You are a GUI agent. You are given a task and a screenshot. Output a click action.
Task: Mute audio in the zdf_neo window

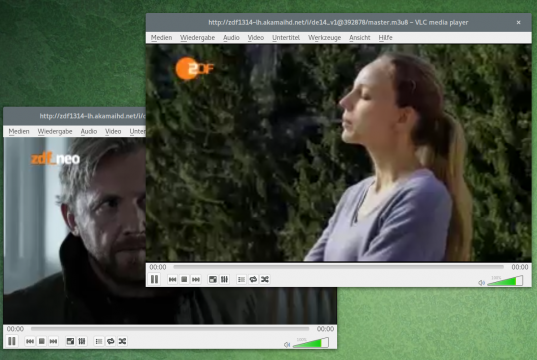point(287,345)
